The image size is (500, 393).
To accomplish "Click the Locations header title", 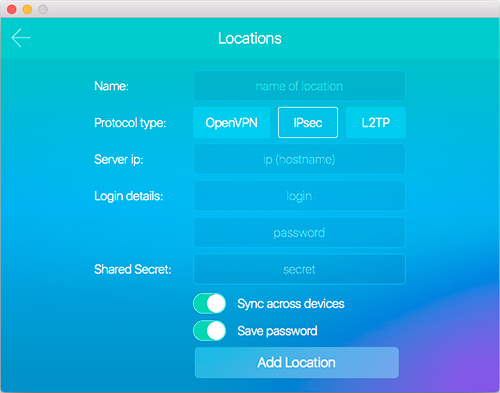I will pyautogui.click(x=250, y=38).
